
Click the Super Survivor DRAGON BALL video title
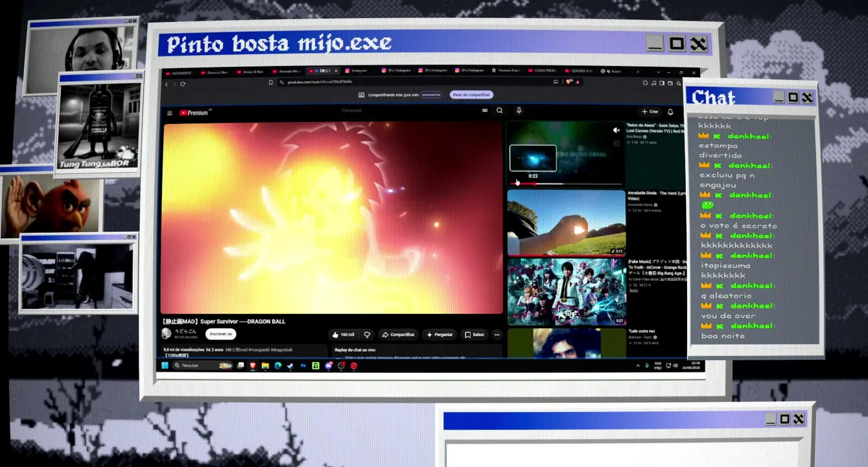224,322
